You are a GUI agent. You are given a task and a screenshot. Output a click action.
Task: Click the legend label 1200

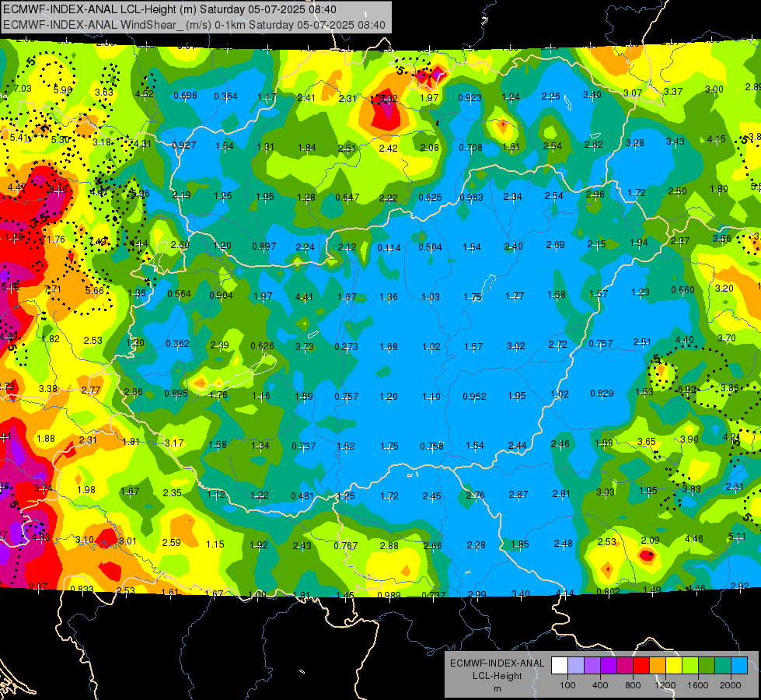click(665, 685)
